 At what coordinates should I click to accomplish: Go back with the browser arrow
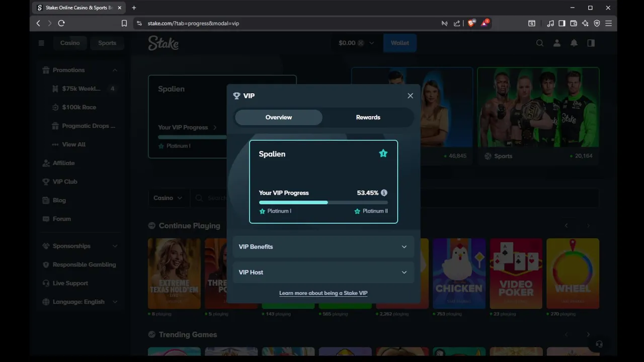pos(38,23)
